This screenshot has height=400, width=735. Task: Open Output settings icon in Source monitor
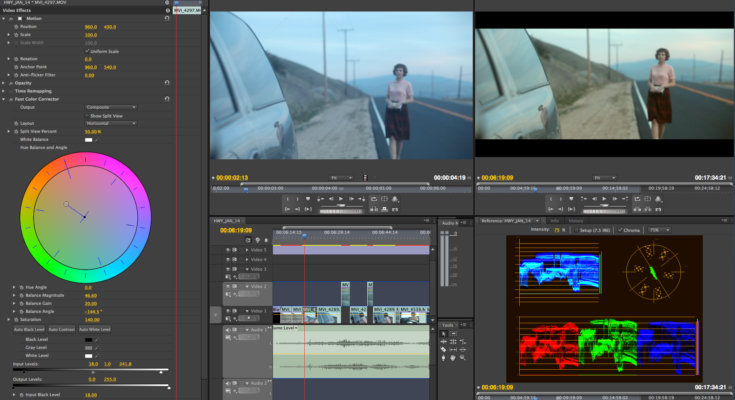click(395, 199)
